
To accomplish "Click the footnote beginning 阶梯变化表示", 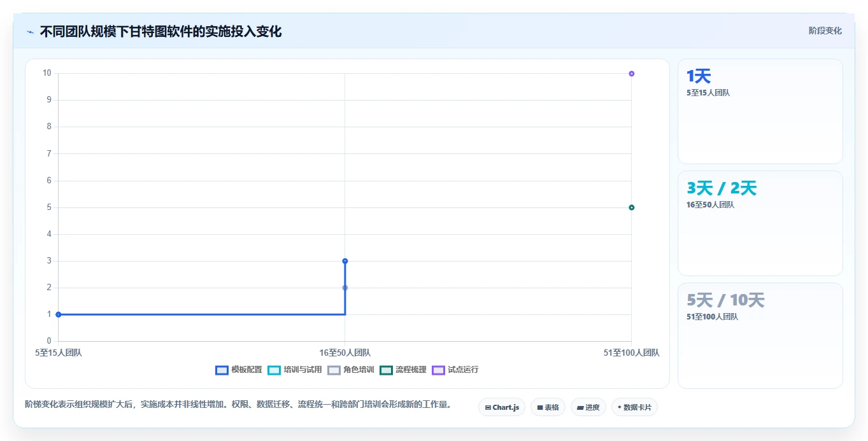I will [x=238, y=405].
